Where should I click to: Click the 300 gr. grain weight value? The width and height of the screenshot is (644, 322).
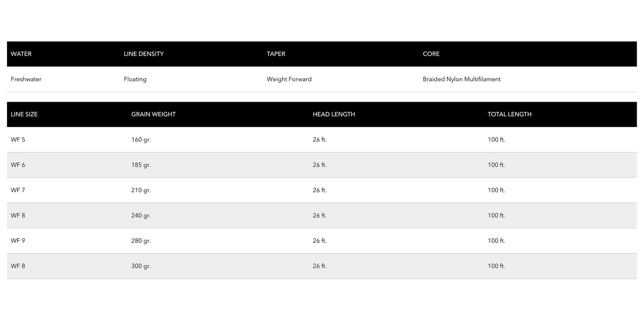[141, 266]
